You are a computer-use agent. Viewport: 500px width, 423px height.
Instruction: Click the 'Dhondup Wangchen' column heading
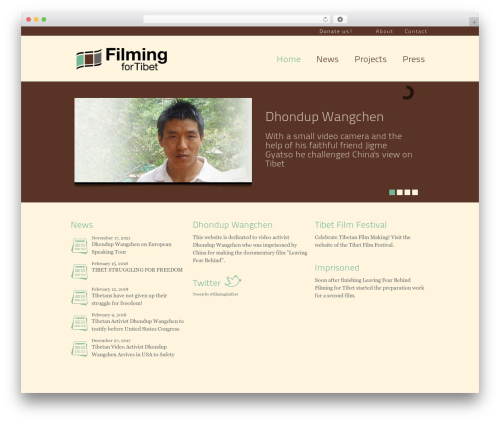coord(232,225)
